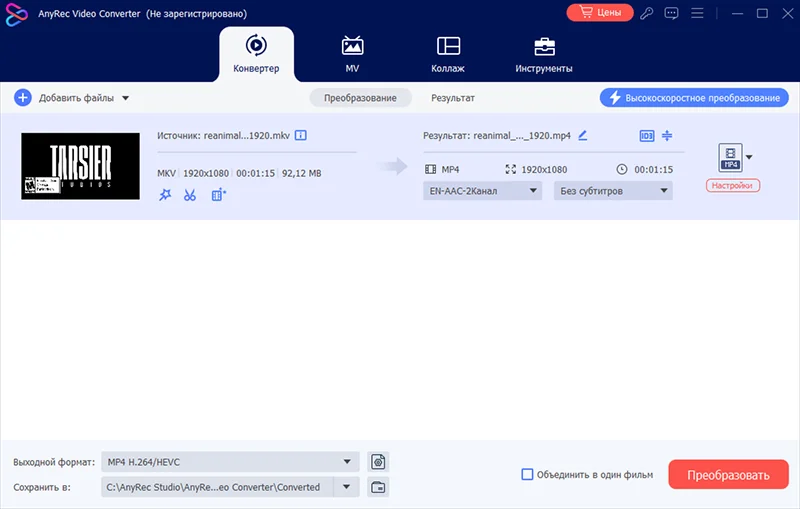This screenshot has width=800, height=509.
Task: Click the registration key icon
Action: 647,13
